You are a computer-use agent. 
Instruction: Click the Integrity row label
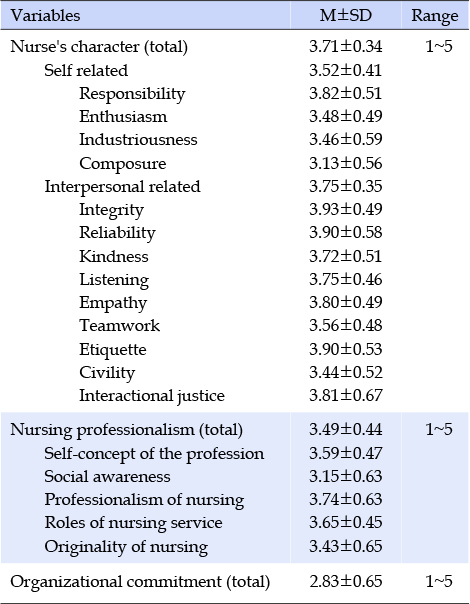111,211
